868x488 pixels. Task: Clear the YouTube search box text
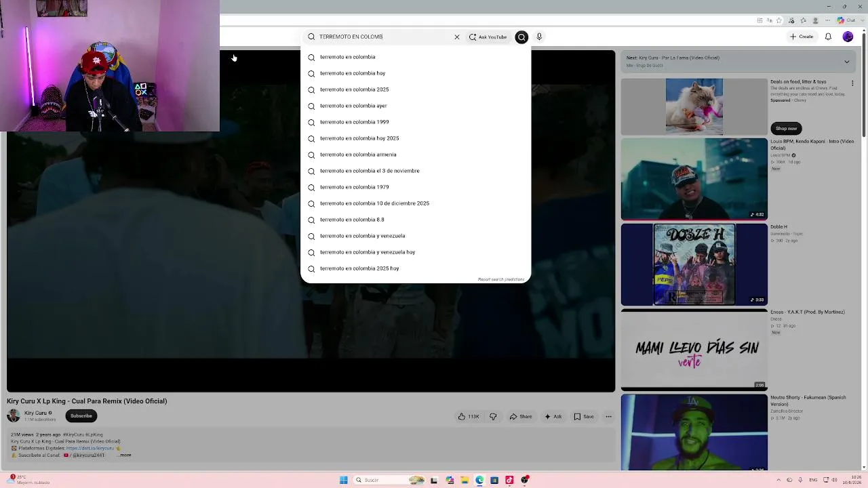pyautogui.click(x=456, y=37)
